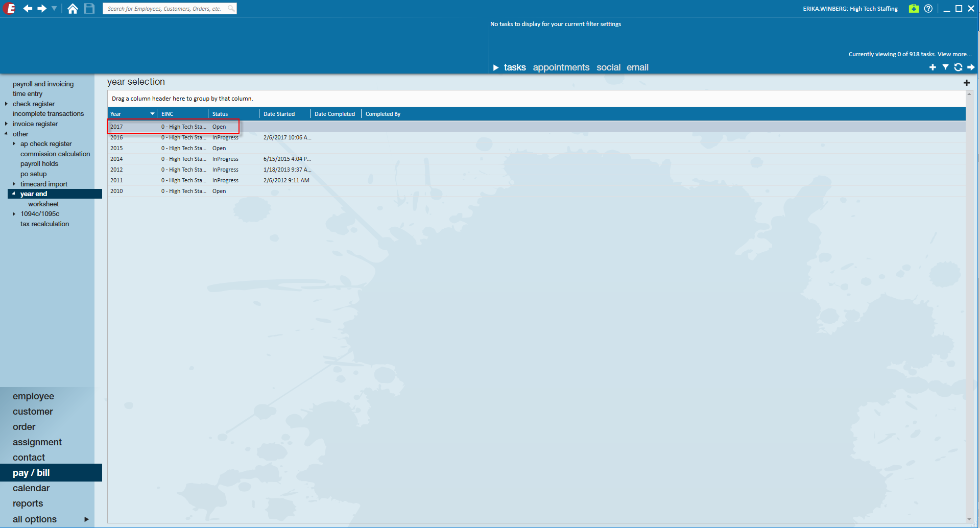Select the 2010 year row
The height and width of the screenshot is (528, 980).
pyautogui.click(x=536, y=191)
